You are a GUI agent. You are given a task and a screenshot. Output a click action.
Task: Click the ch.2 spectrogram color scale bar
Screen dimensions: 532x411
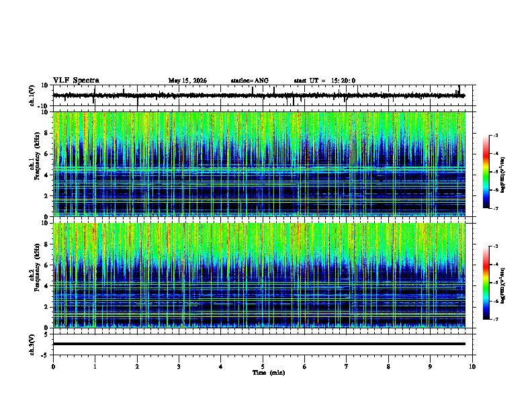486,283
